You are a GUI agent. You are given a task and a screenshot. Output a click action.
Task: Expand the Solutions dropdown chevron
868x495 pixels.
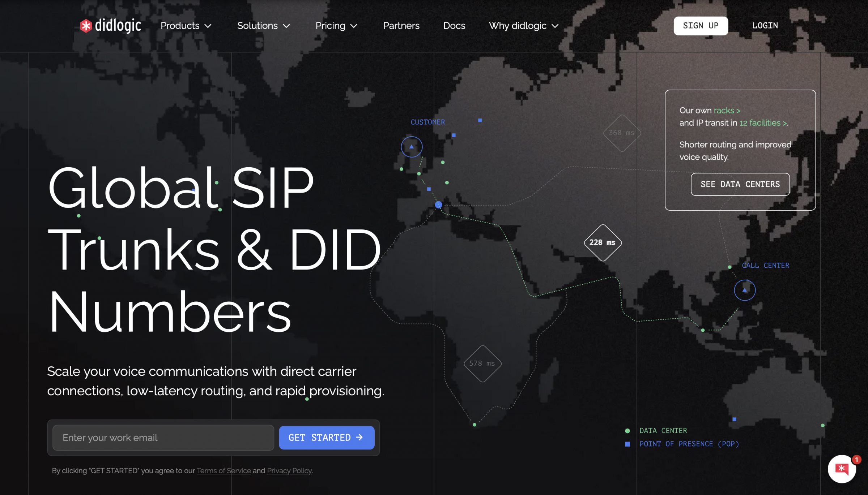286,26
